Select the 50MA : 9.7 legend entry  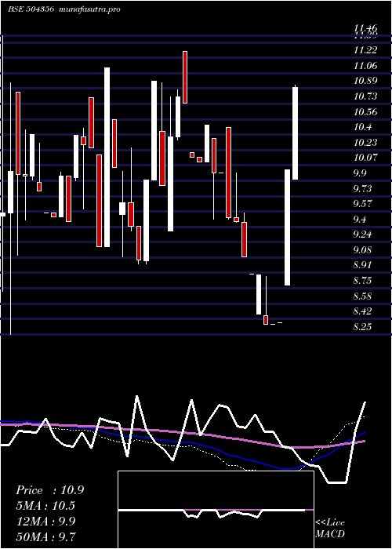tap(45, 536)
